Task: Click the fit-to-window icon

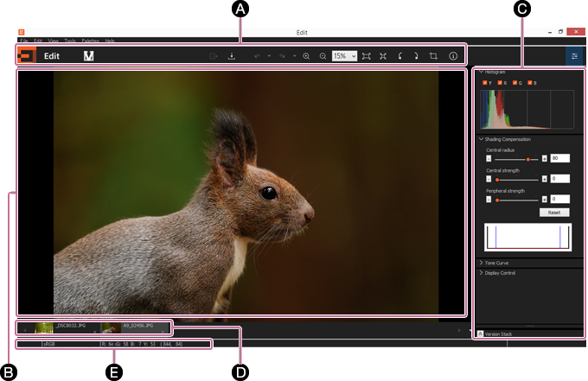Action: [366, 56]
